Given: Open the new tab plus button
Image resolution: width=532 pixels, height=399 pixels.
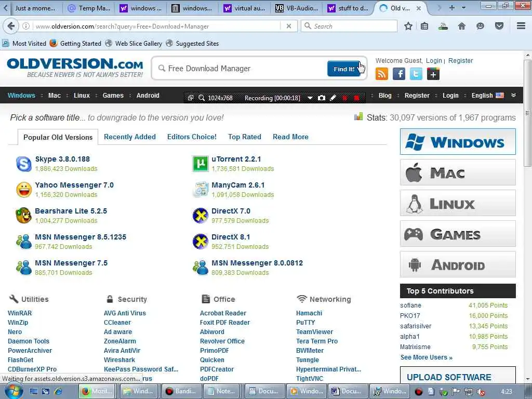Looking at the screenshot, I should (x=452, y=7).
